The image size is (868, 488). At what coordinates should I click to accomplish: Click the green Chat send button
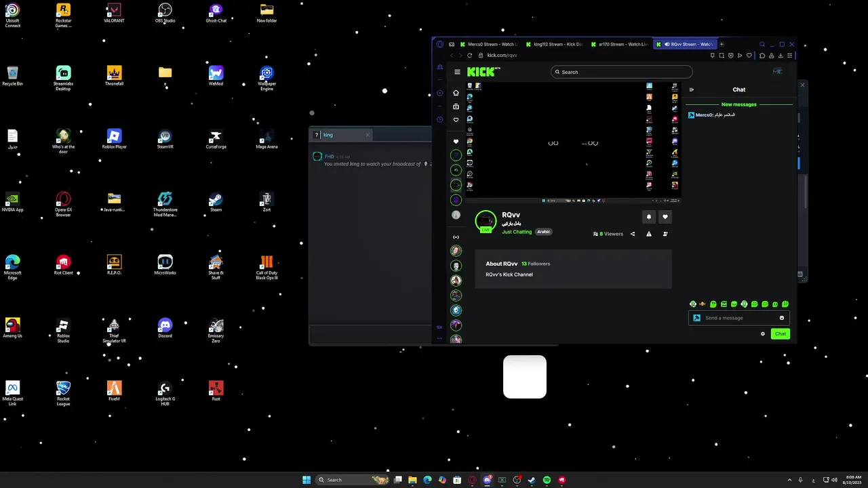coord(780,333)
